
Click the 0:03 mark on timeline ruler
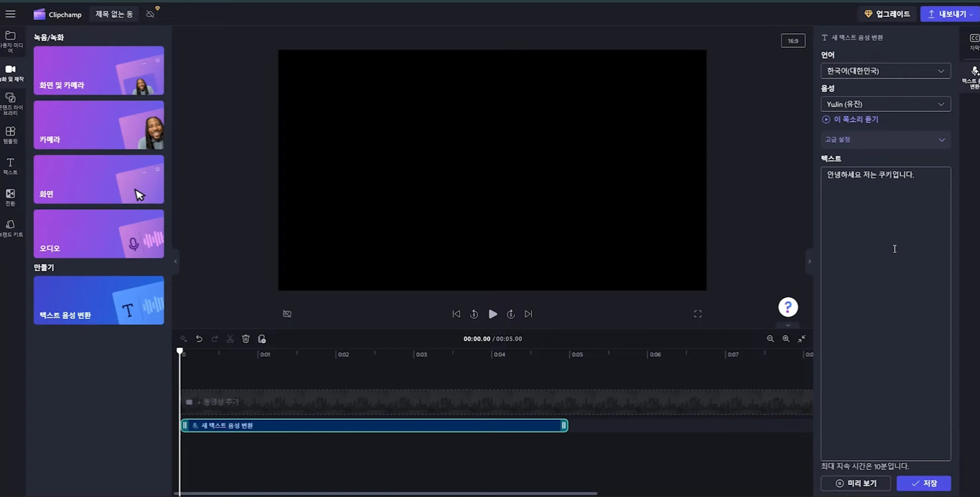(422, 354)
